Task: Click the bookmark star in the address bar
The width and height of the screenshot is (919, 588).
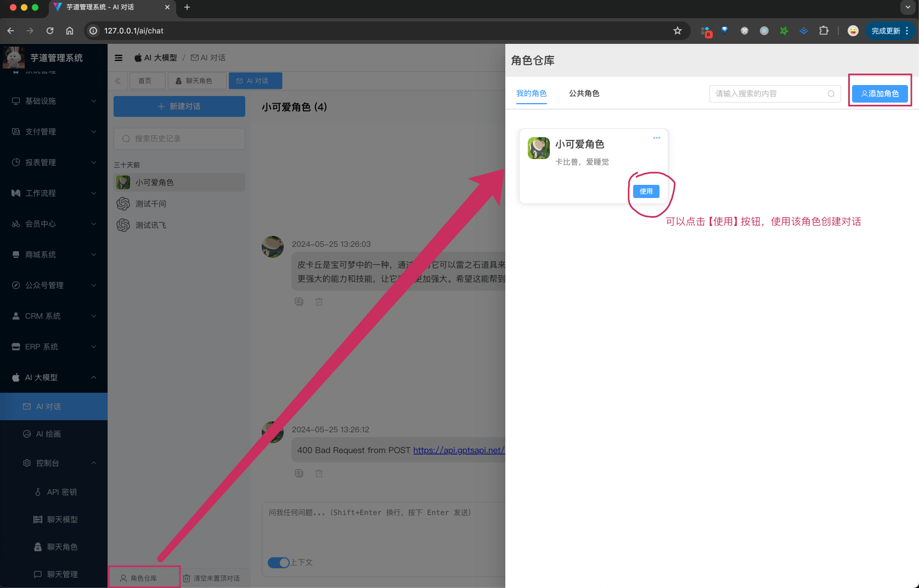Action: (x=678, y=31)
